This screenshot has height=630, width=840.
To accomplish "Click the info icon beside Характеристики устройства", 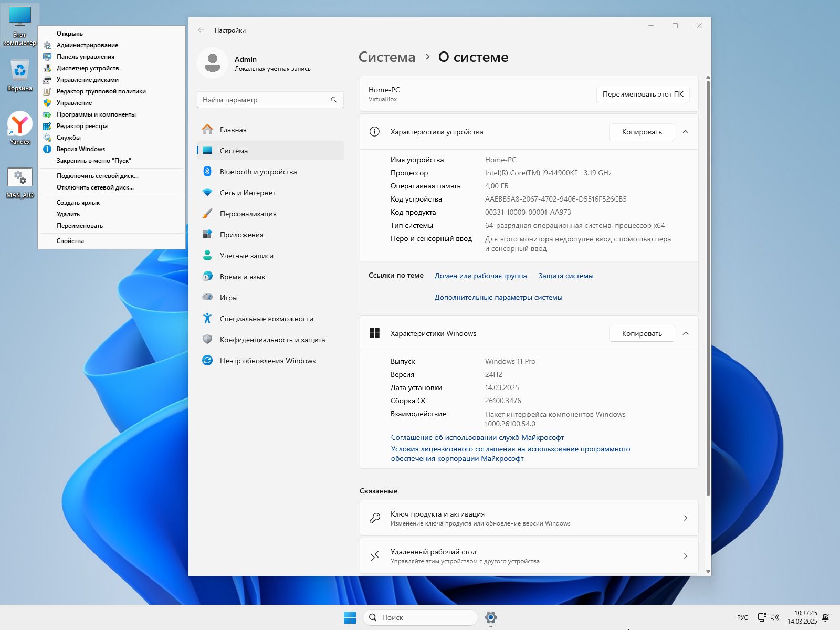I will pyautogui.click(x=374, y=132).
